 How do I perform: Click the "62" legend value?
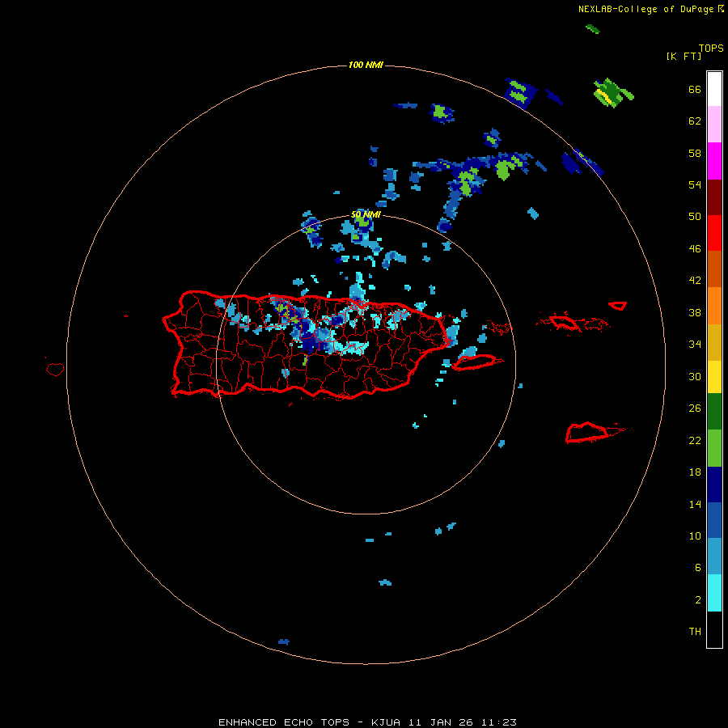pyautogui.click(x=695, y=121)
